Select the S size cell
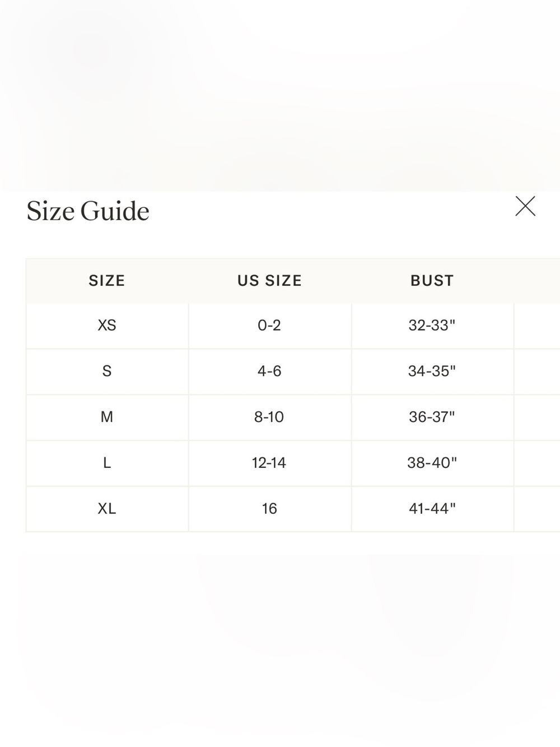The image size is (560, 747). tap(107, 372)
